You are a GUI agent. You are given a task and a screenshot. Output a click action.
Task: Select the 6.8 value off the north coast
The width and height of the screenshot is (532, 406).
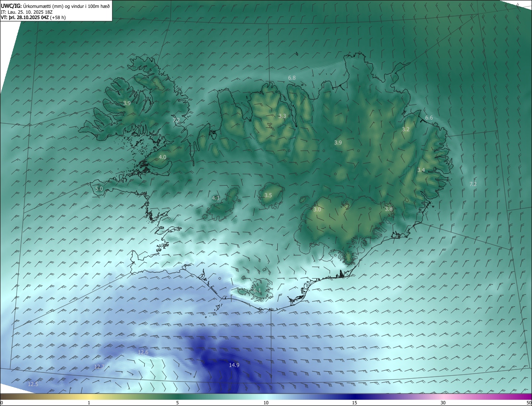coord(292,78)
